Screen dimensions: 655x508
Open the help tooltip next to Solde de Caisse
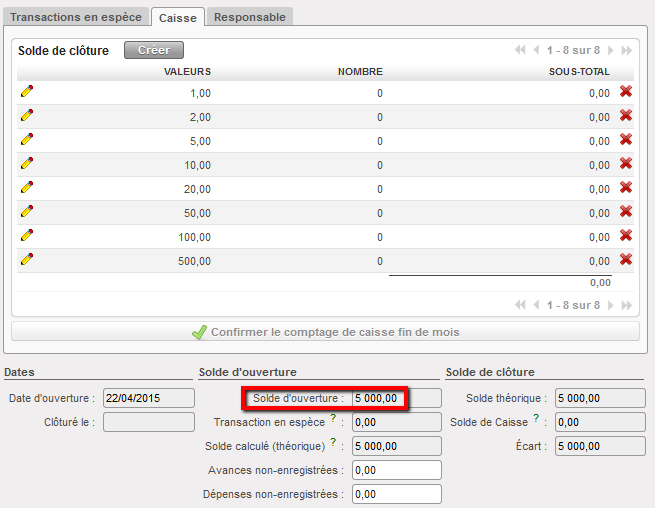(x=537, y=419)
